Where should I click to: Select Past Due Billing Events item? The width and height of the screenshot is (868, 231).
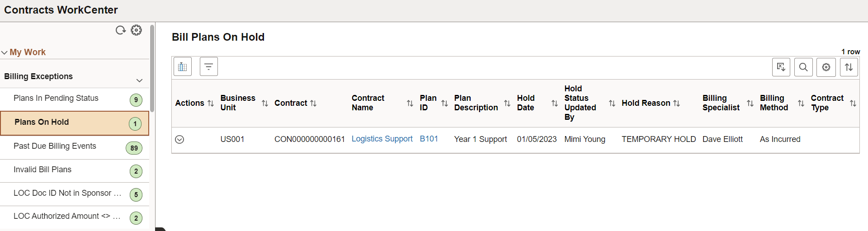coord(55,146)
